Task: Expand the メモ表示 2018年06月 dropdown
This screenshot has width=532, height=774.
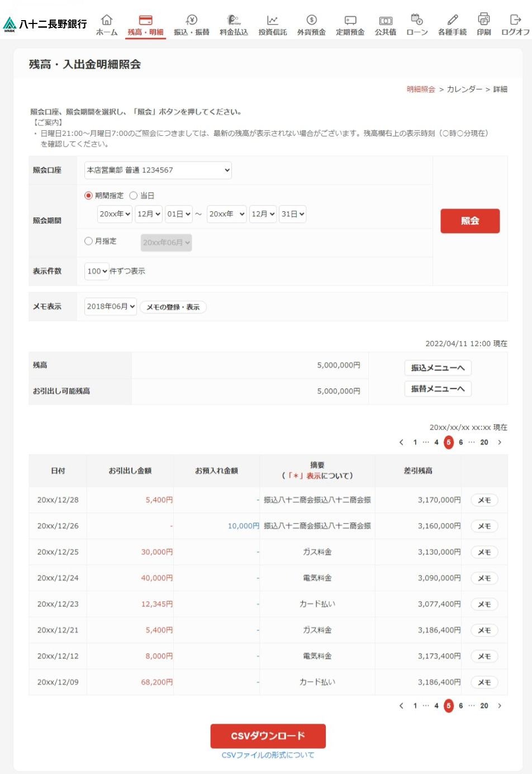Action: 111,306
